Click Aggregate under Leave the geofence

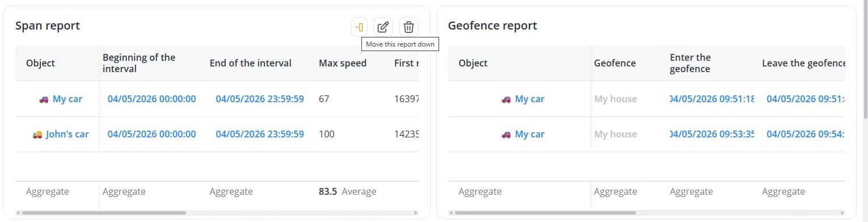click(783, 191)
